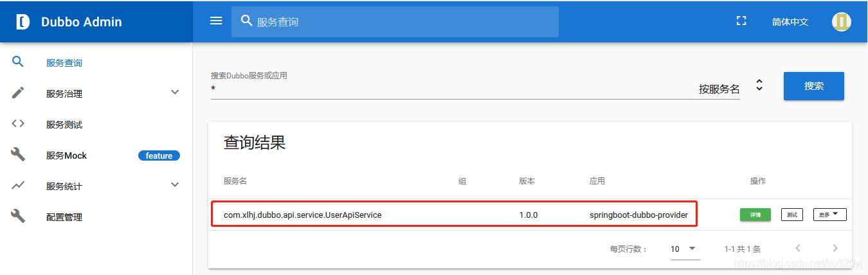This screenshot has height=275, width=868.
Task: Click com.xlhj.dubbo.api.service.UserApiService service name
Action: point(302,215)
